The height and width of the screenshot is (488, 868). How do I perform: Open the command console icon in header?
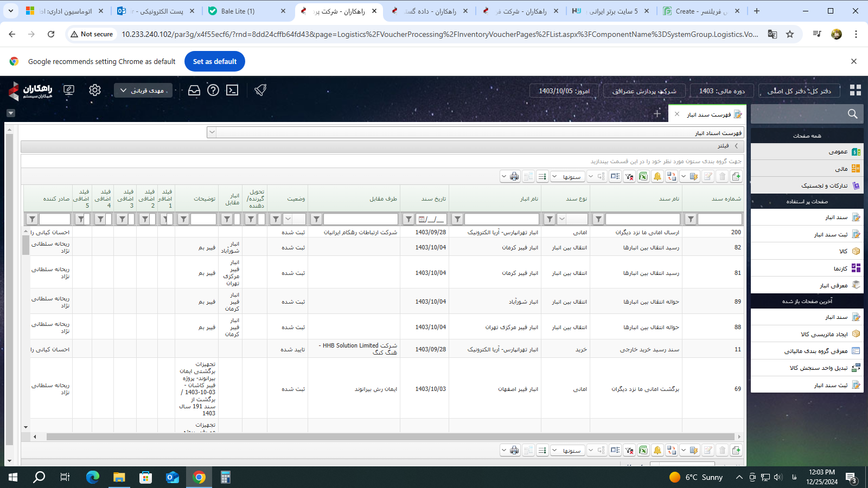pos(232,90)
